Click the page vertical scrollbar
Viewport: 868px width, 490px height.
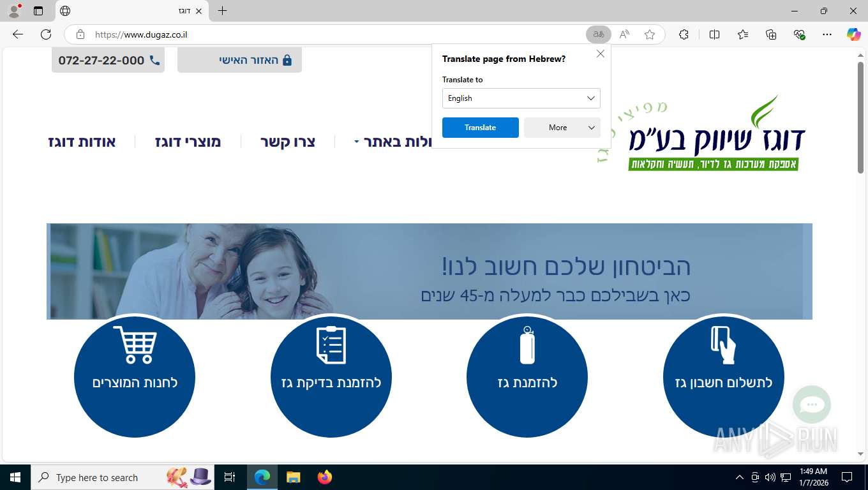[x=861, y=118]
